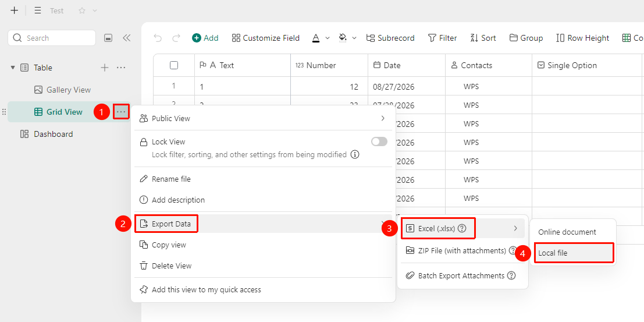Choose Local file export

573,253
